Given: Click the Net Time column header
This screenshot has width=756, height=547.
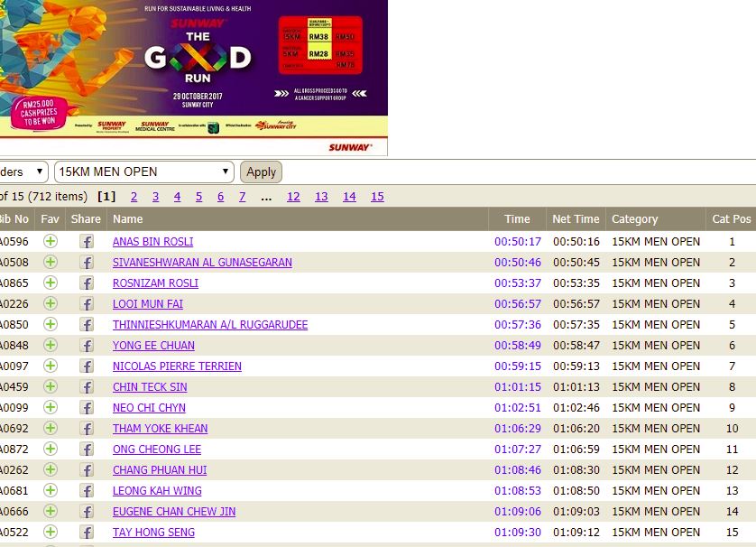Looking at the screenshot, I should tap(576, 219).
